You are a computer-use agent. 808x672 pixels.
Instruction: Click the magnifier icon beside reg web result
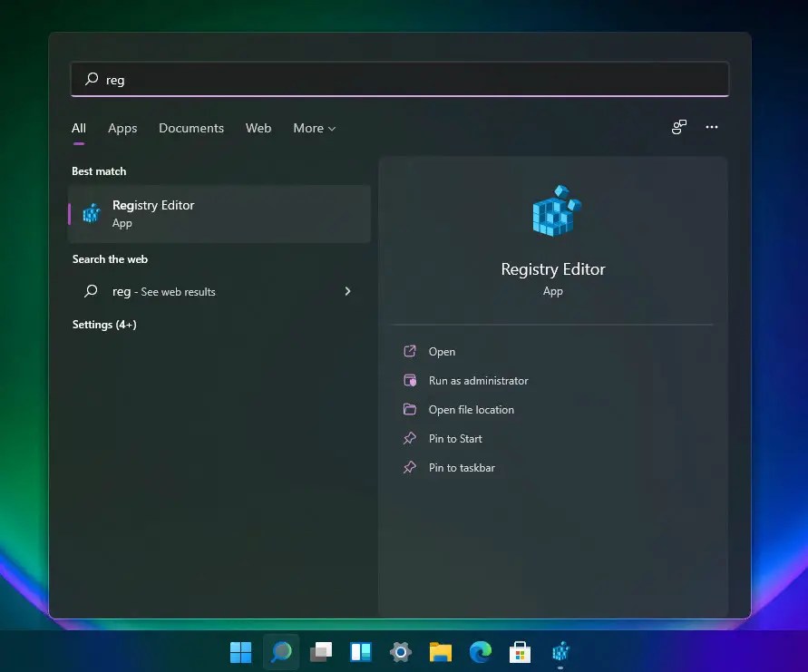tap(91, 291)
